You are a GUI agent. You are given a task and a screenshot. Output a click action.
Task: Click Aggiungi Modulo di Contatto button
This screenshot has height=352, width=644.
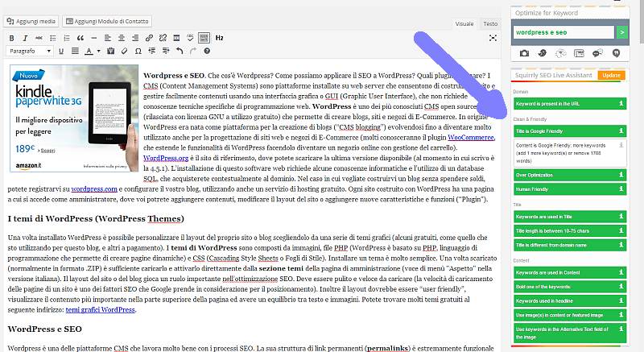pyautogui.click(x=107, y=21)
